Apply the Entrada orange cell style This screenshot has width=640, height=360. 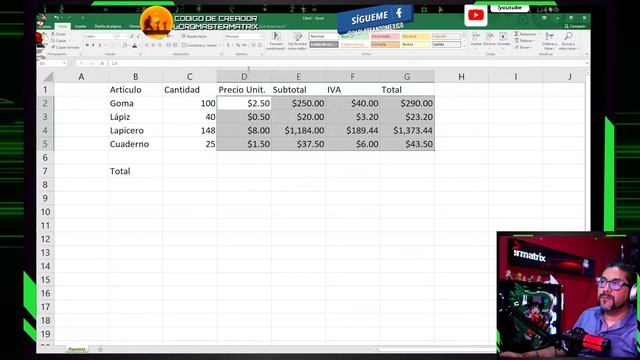[x=385, y=44]
